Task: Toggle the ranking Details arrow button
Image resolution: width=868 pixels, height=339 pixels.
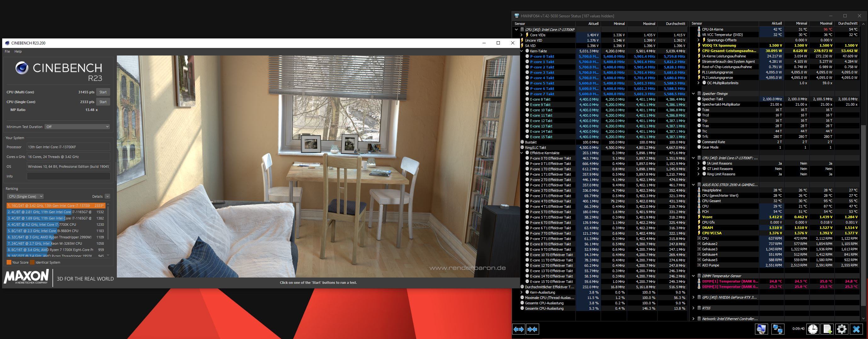Action: pos(107,196)
